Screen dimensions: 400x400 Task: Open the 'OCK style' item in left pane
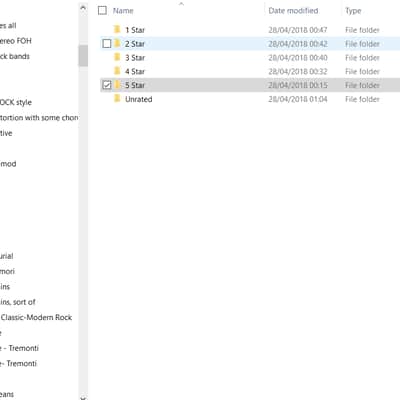tap(16, 102)
